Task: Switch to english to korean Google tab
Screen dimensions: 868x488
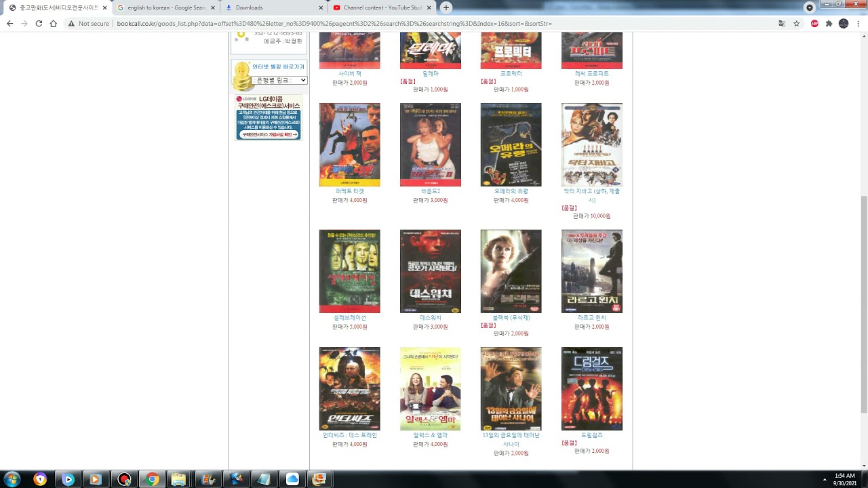Action: tap(165, 7)
